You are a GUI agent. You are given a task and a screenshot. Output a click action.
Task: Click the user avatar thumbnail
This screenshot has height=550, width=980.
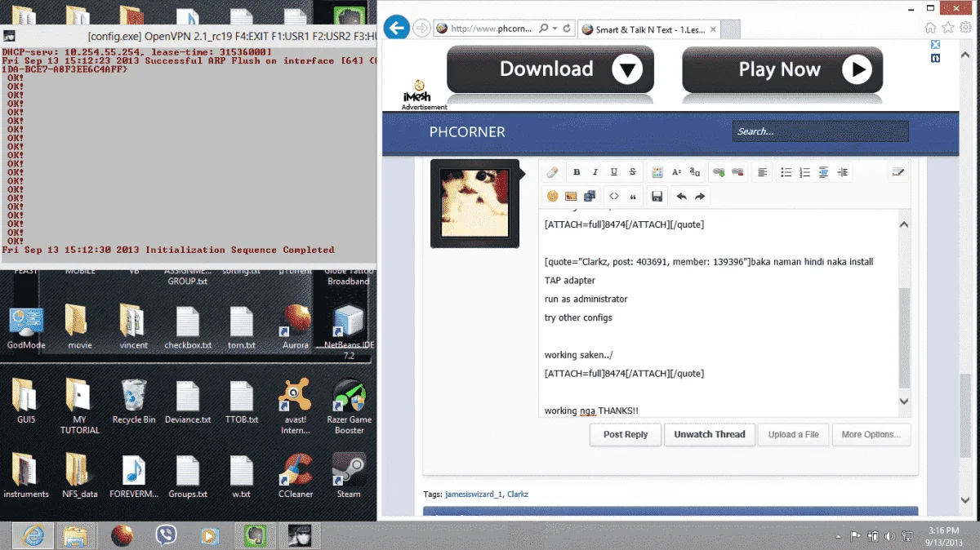coord(474,203)
